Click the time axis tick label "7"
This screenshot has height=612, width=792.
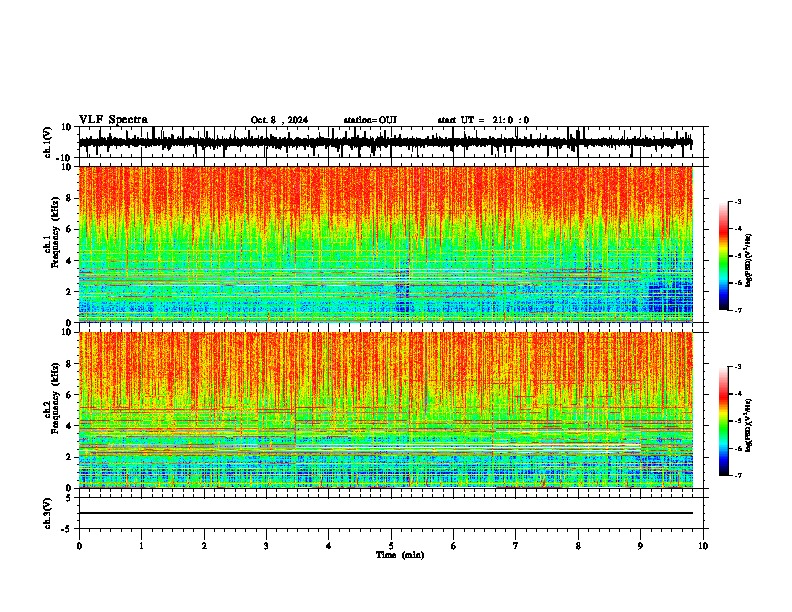[x=516, y=546]
